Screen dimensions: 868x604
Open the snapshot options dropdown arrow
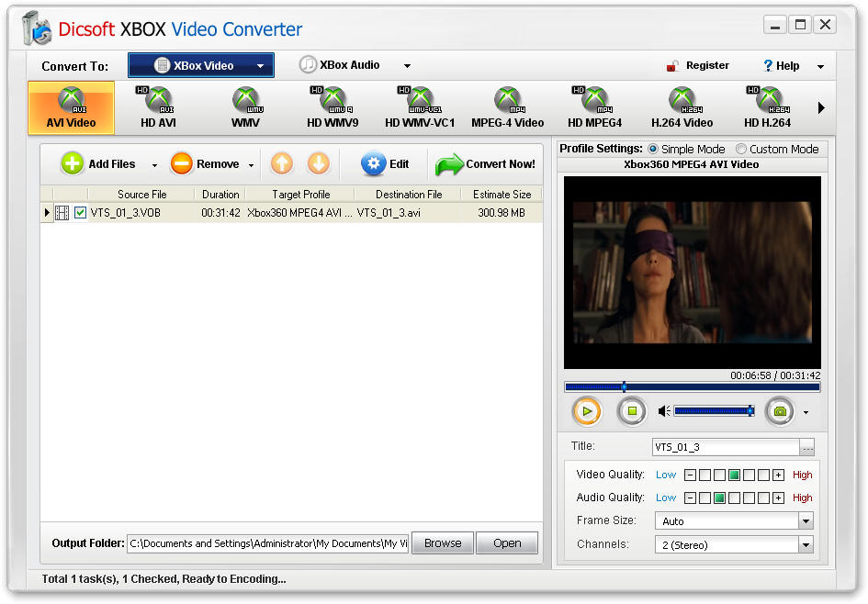(806, 412)
